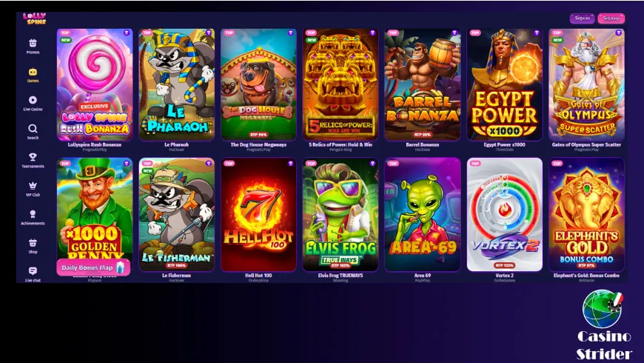Select the Games sidebar icon
Viewport: 644px width, 363px height.
33,72
